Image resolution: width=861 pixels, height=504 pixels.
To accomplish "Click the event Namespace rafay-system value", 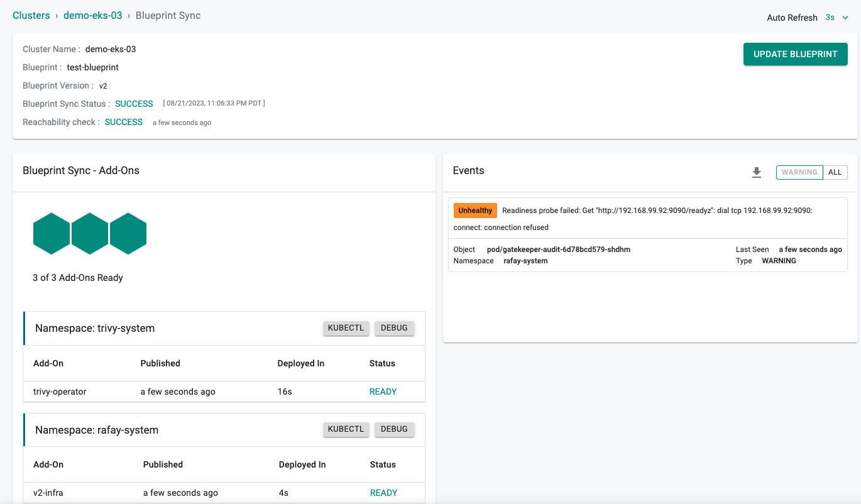I will 525,261.
